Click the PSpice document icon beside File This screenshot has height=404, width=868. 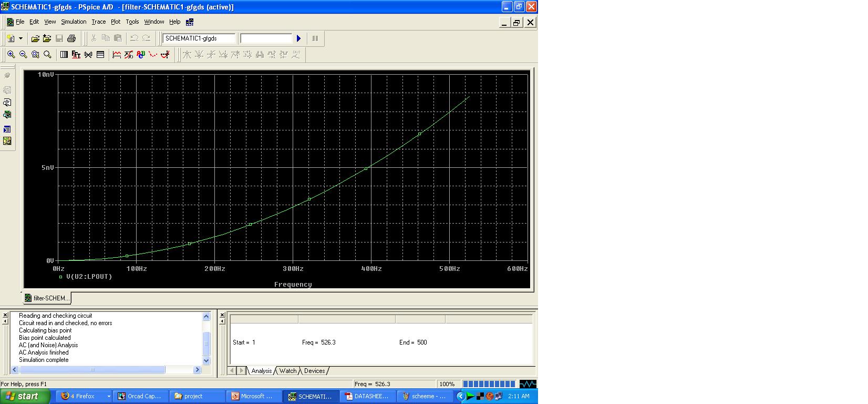pyautogui.click(x=9, y=22)
